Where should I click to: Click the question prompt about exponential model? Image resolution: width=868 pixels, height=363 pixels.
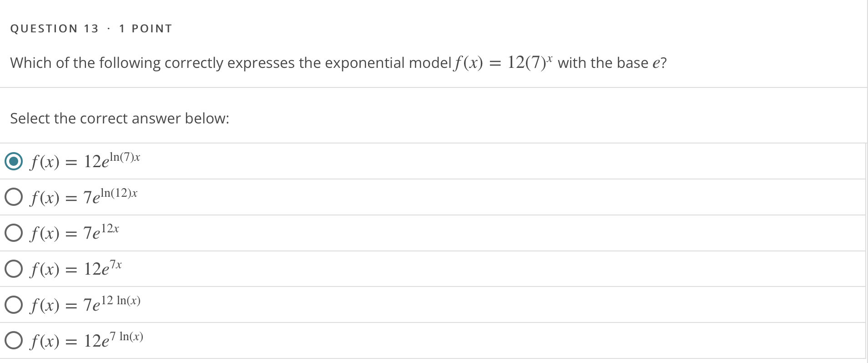coord(338,62)
